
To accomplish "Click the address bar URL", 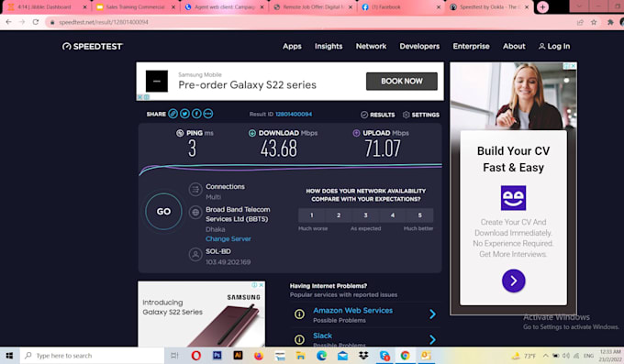I will (104, 22).
